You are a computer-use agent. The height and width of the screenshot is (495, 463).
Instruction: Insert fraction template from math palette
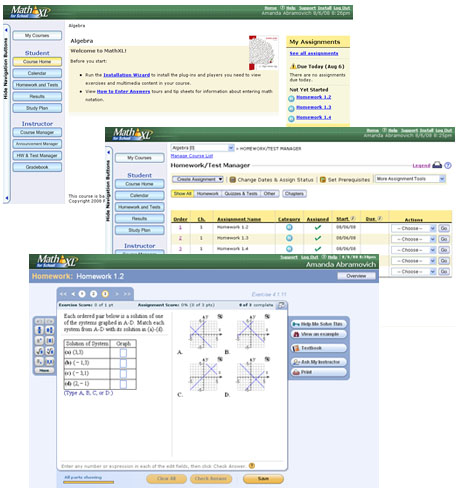(x=39, y=330)
